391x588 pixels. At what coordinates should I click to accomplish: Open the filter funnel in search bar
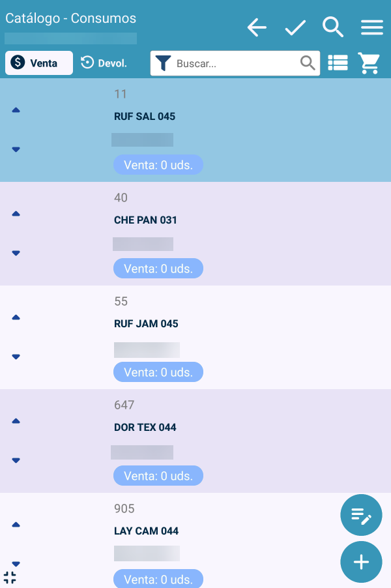coord(164,63)
